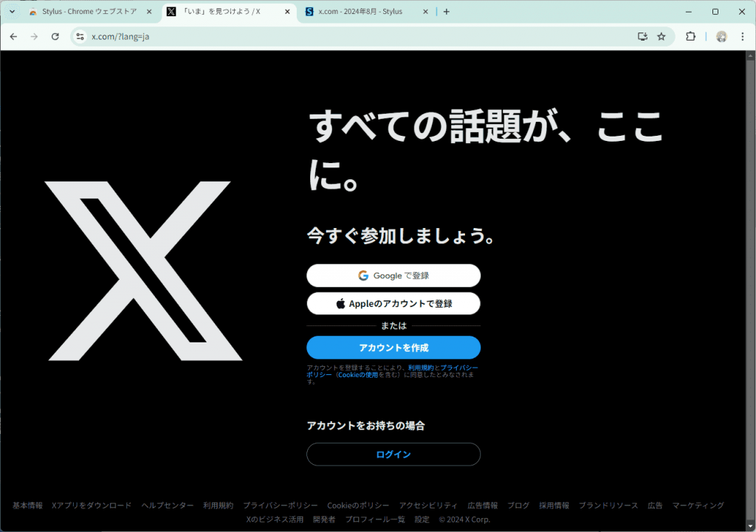Close the 「いま」を見つけよう / X tab
The height and width of the screenshot is (532, 756).
(287, 12)
